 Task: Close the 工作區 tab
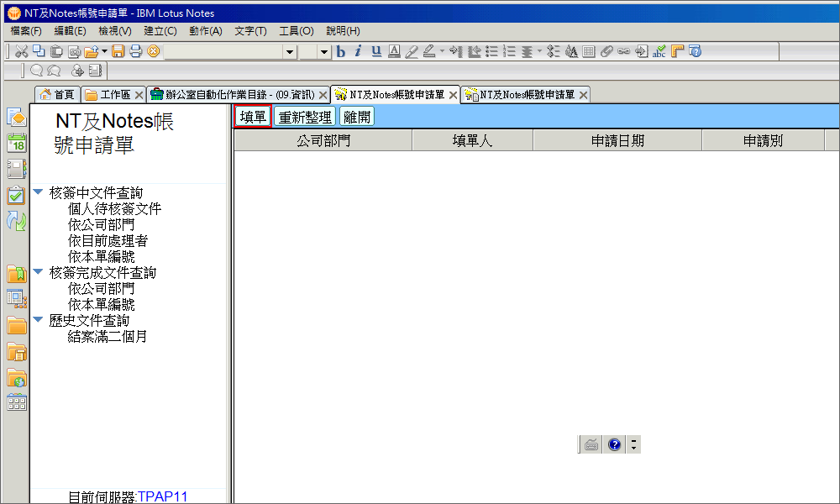coord(139,95)
